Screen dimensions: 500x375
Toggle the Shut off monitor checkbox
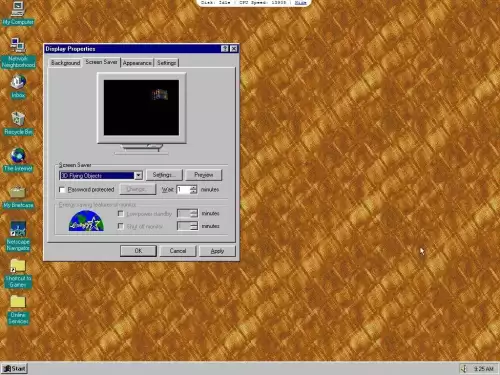coord(121,226)
